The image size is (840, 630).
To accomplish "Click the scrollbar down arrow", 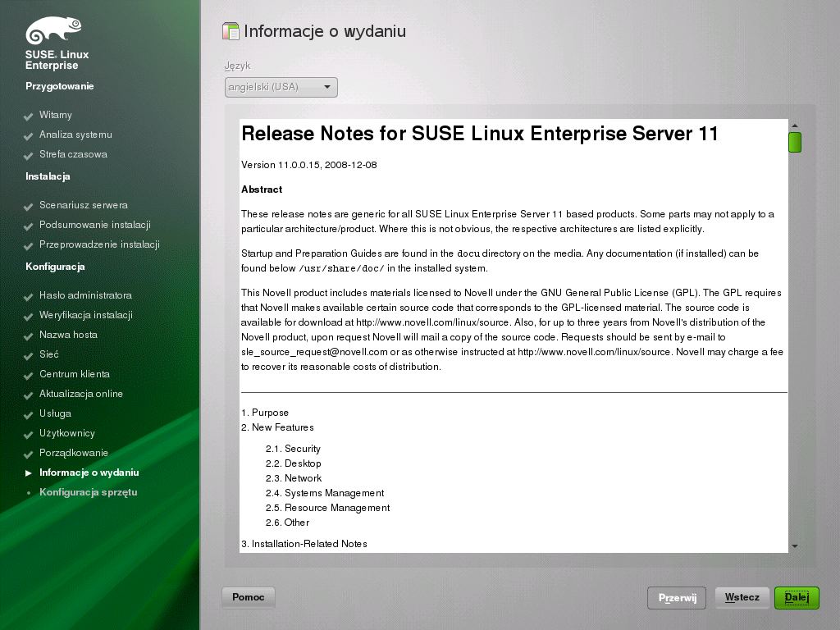I will [x=795, y=546].
